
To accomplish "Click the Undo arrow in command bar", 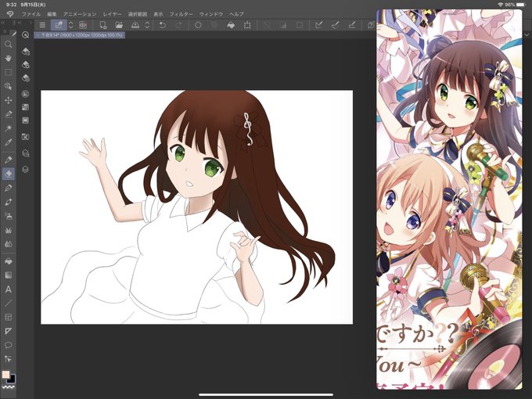I will [x=163, y=25].
